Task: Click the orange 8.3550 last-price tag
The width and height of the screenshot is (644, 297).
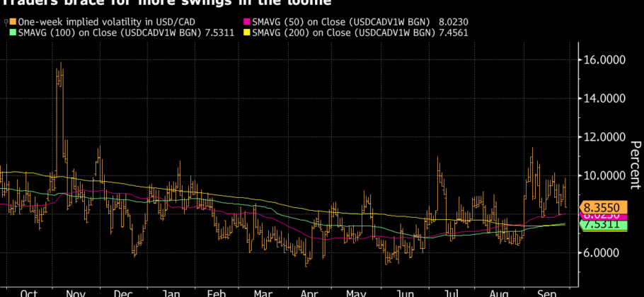Action: click(x=603, y=207)
